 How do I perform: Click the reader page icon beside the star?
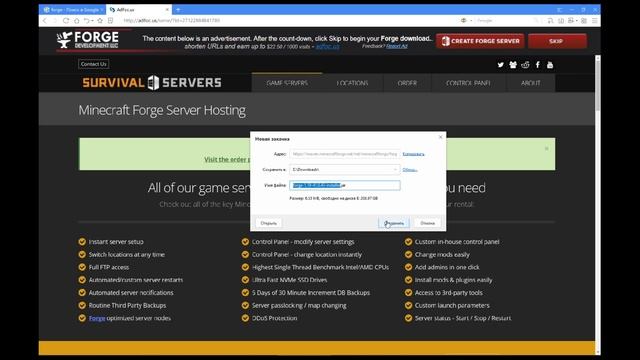pyautogui.click(x=111, y=20)
